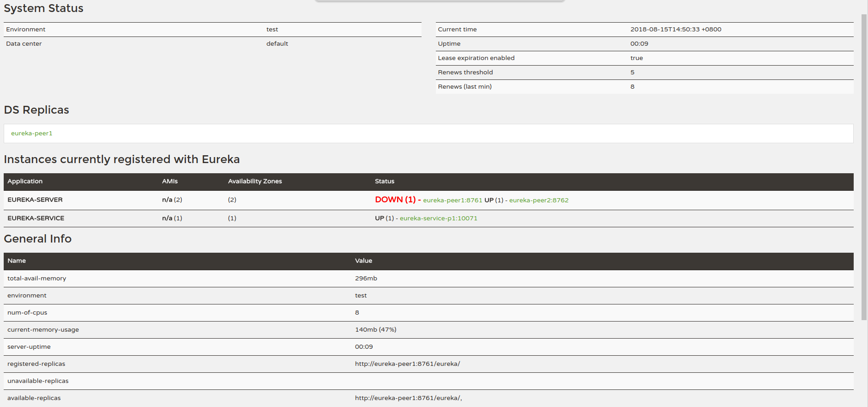
Task: Click the Availability Zones column header
Action: 255,181
